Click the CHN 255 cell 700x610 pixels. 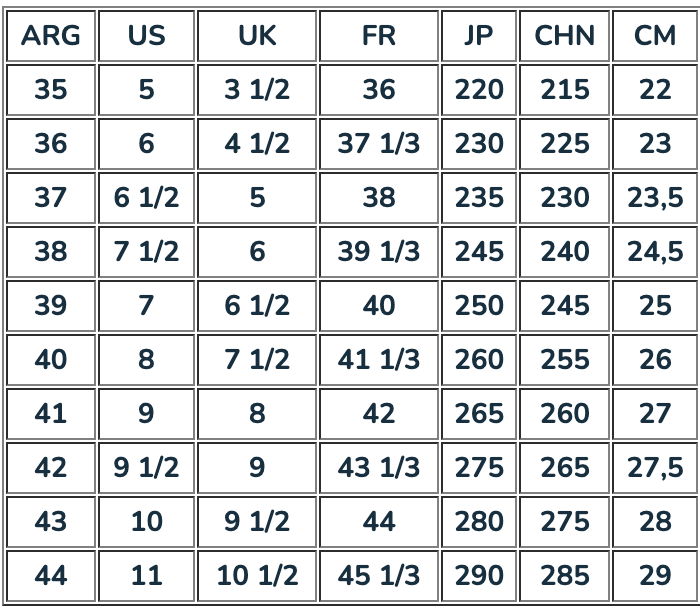pos(565,360)
